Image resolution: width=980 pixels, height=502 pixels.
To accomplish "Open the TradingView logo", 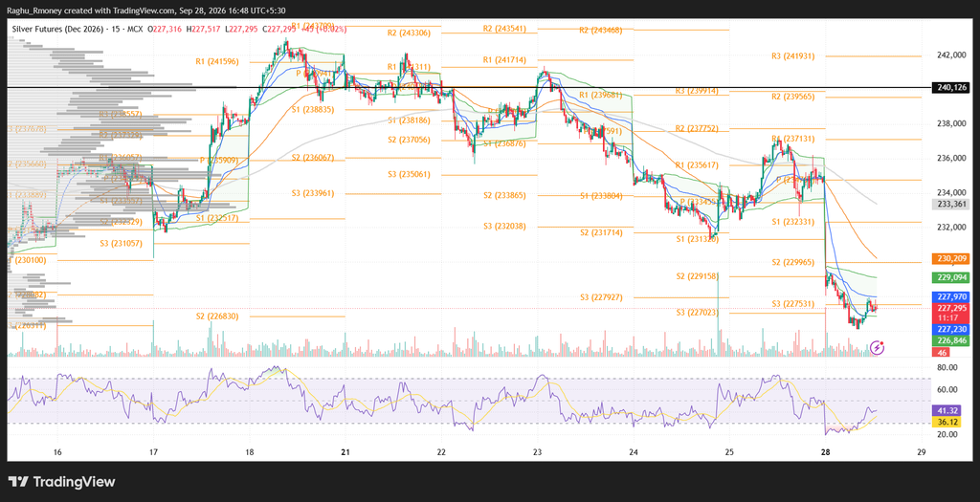I will pos(62,481).
